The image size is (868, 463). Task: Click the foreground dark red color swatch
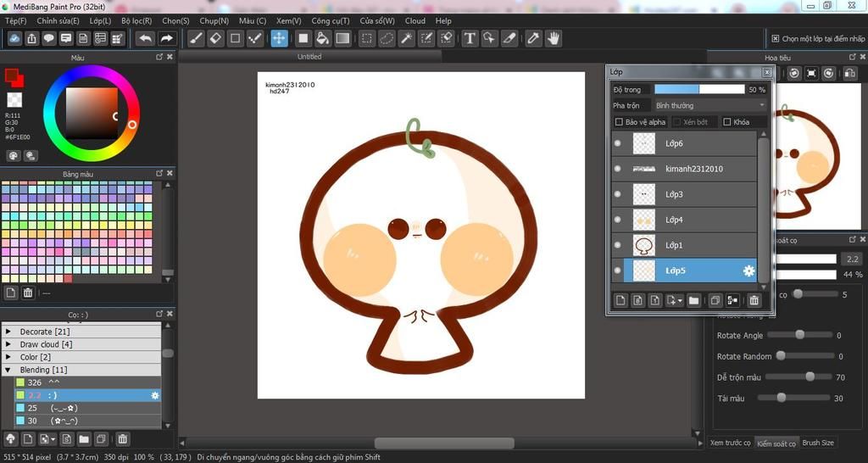pos(12,75)
